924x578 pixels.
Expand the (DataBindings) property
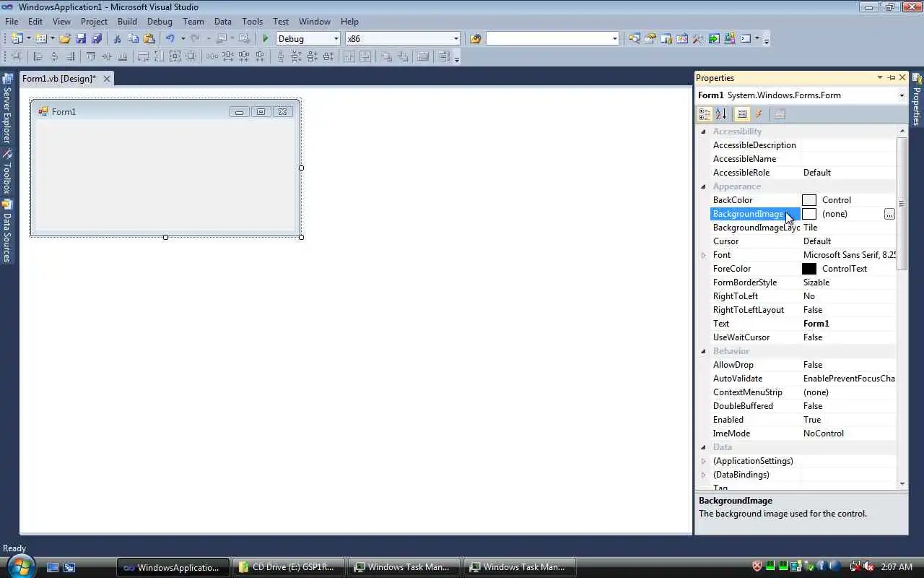coord(704,475)
